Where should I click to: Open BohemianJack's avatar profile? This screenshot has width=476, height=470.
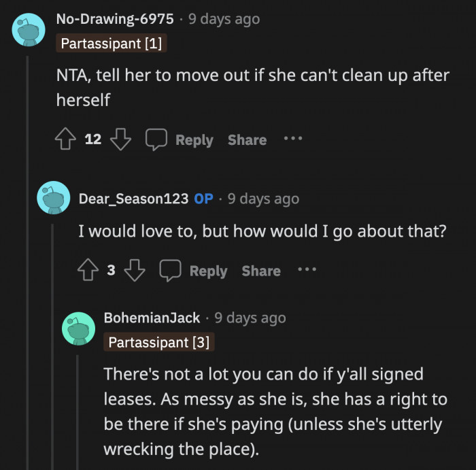point(78,329)
